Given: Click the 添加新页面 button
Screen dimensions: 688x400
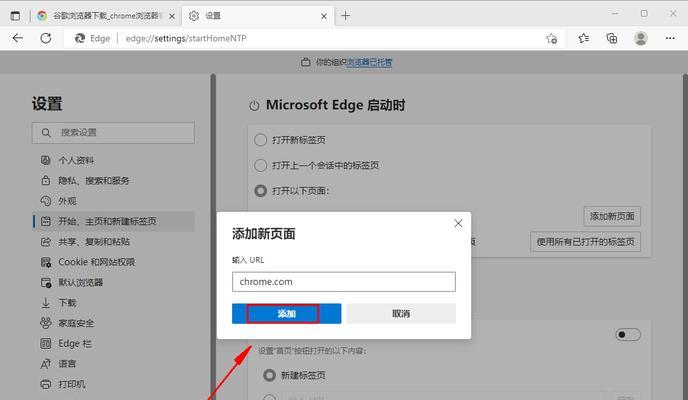Looking at the screenshot, I should click(x=612, y=216).
